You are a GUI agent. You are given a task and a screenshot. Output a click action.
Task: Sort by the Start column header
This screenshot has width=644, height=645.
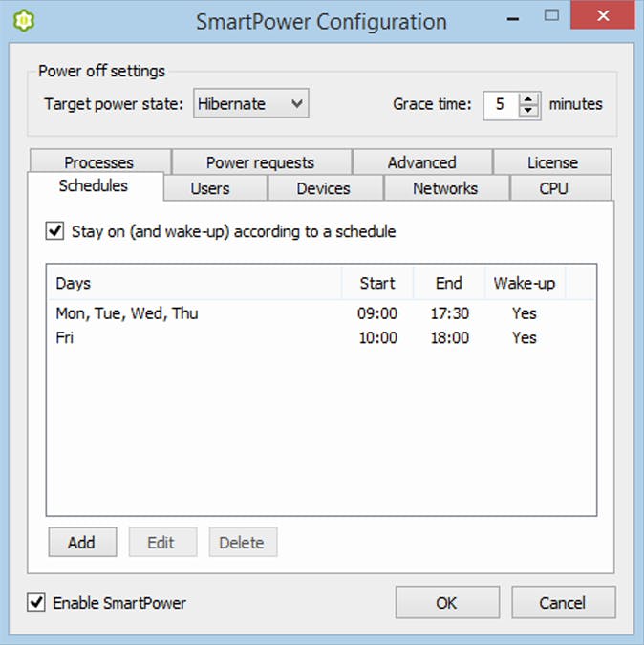click(377, 283)
